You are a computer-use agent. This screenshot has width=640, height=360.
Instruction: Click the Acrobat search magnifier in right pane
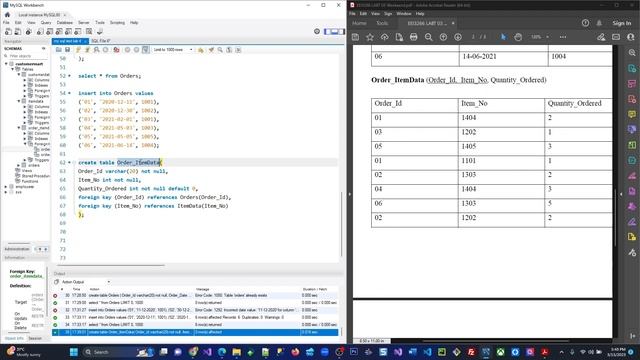click(x=632, y=53)
